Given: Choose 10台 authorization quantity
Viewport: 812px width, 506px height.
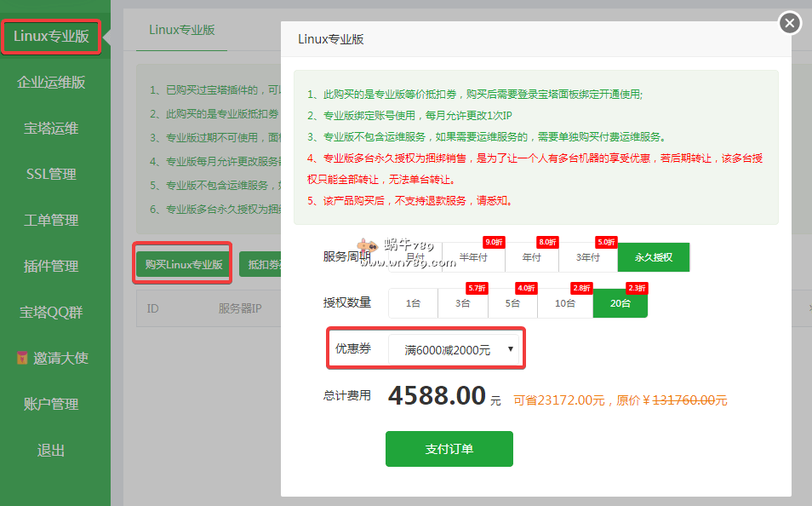Looking at the screenshot, I should coord(564,302).
